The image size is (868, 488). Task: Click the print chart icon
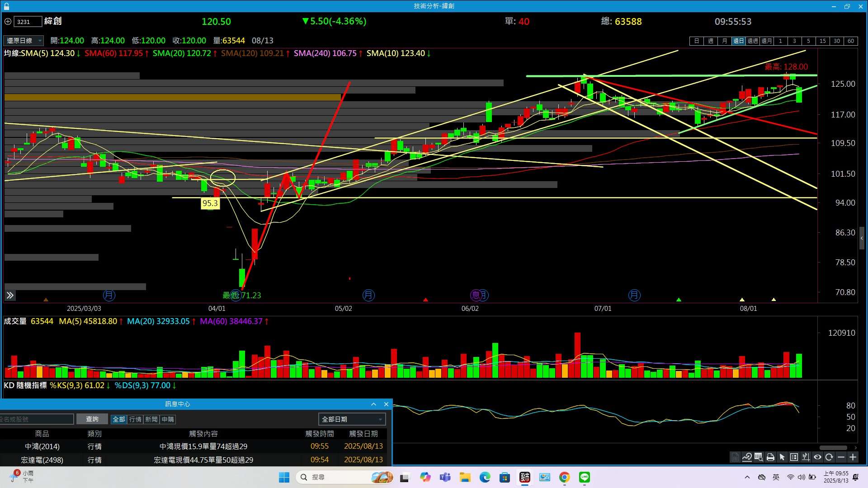pyautogui.click(x=770, y=457)
